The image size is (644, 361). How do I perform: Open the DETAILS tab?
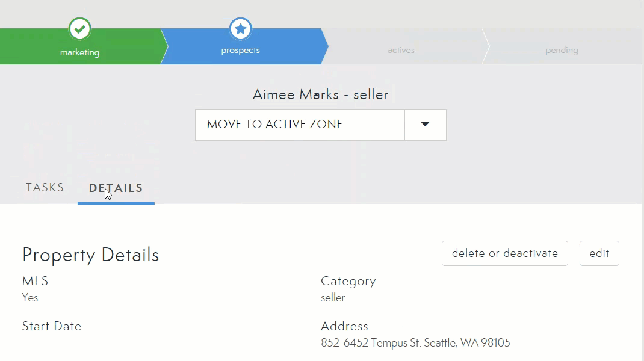coord(116,188)
